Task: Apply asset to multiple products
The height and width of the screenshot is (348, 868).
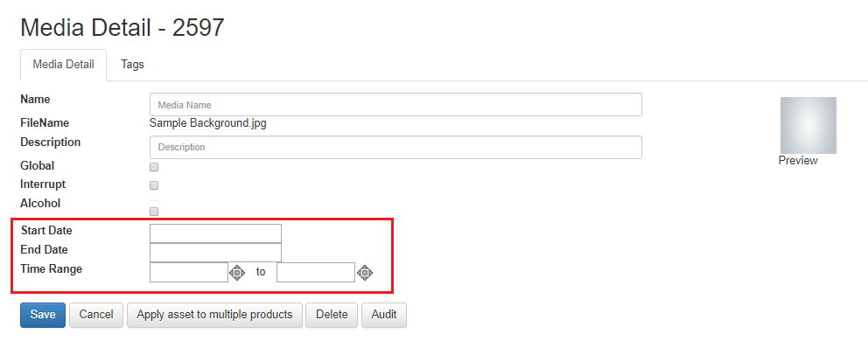Action: pos(214,315)
